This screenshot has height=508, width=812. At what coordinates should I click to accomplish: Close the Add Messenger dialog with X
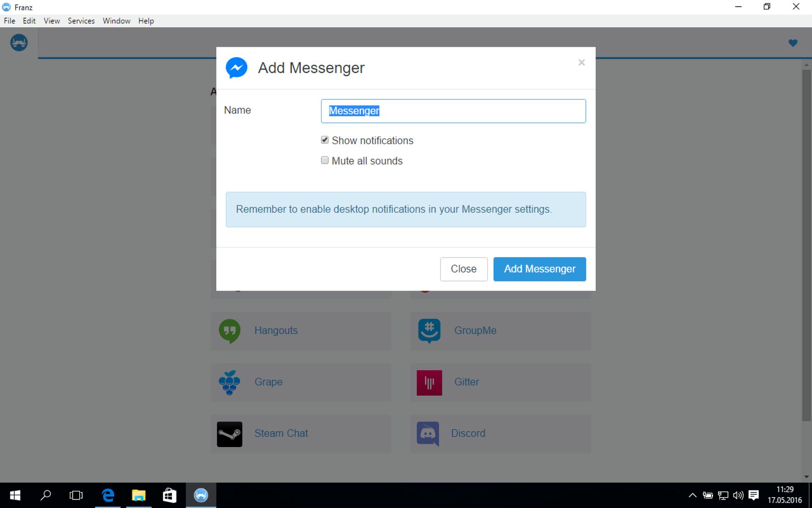(582, 62)
